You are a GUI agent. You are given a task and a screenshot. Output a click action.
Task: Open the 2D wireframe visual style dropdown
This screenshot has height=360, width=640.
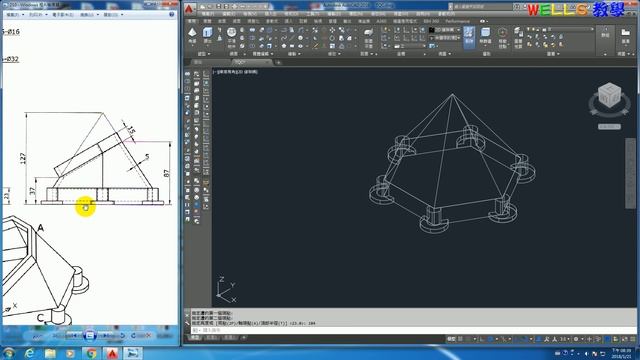click(444, 30)
